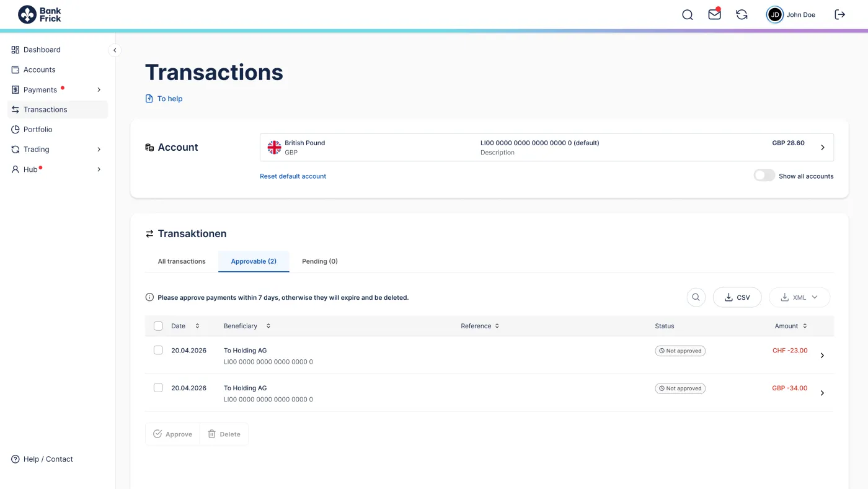This screenshot has width=868, height=489.
Task: Click the Account coins heading icon
Action: [x=149, y=148]
